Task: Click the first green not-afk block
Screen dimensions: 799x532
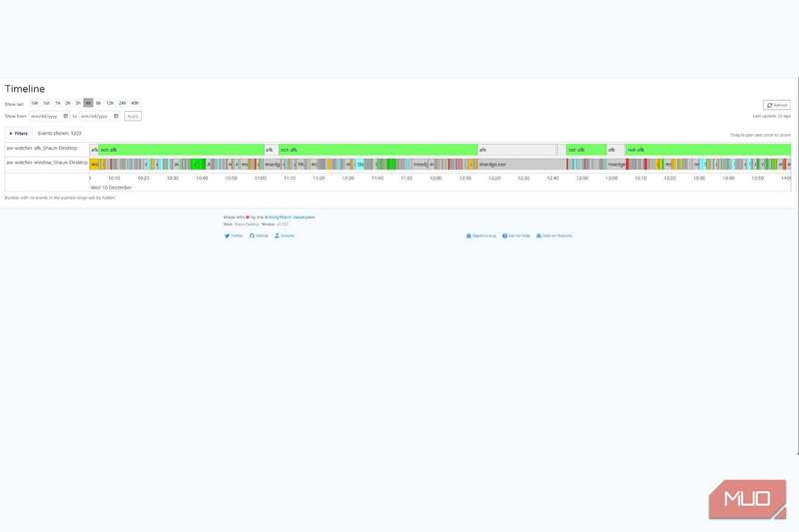Action: (180, 150)
